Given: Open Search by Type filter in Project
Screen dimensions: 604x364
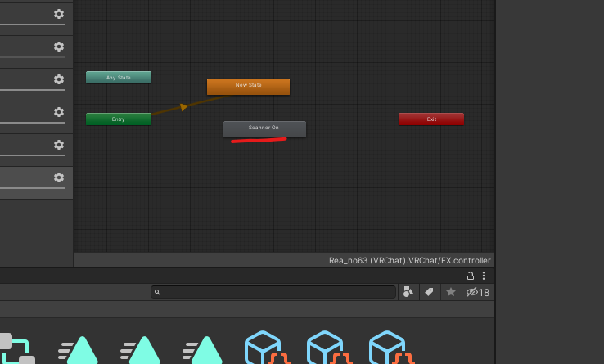Looking at the screenshot, I should point(408,292).
